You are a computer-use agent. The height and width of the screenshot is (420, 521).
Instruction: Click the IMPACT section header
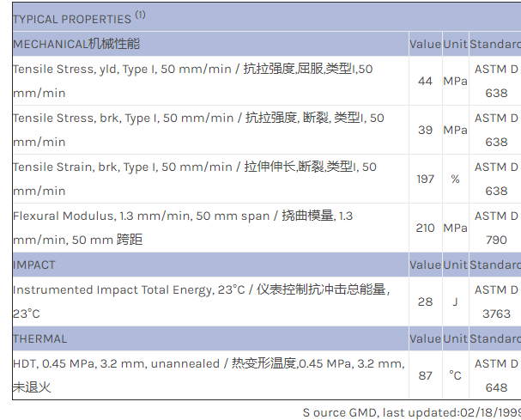point(34,265)
